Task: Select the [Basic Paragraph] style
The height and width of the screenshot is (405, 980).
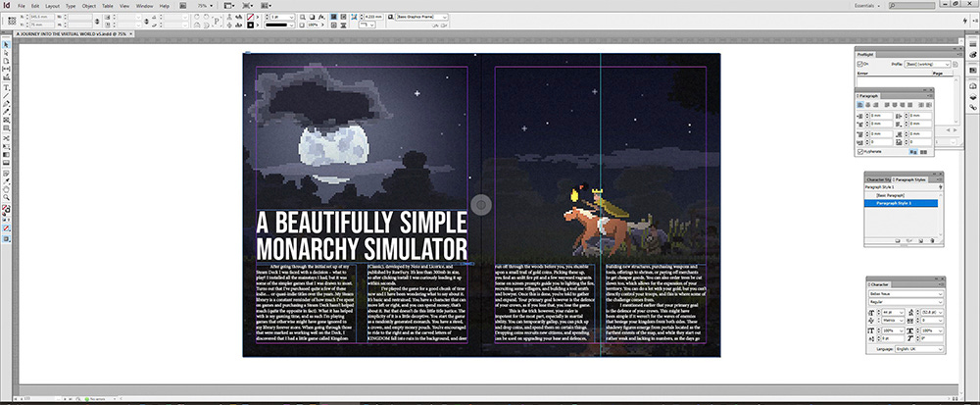Action: click(x=902, y=195)
